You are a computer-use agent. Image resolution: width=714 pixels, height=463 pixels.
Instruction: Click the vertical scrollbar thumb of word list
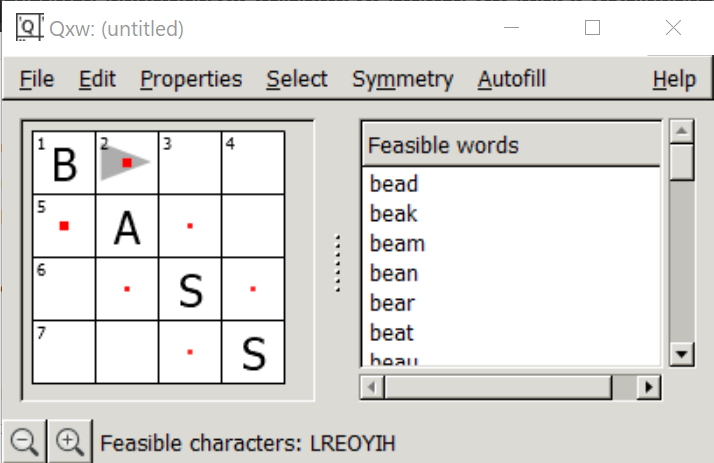(682, 162)
